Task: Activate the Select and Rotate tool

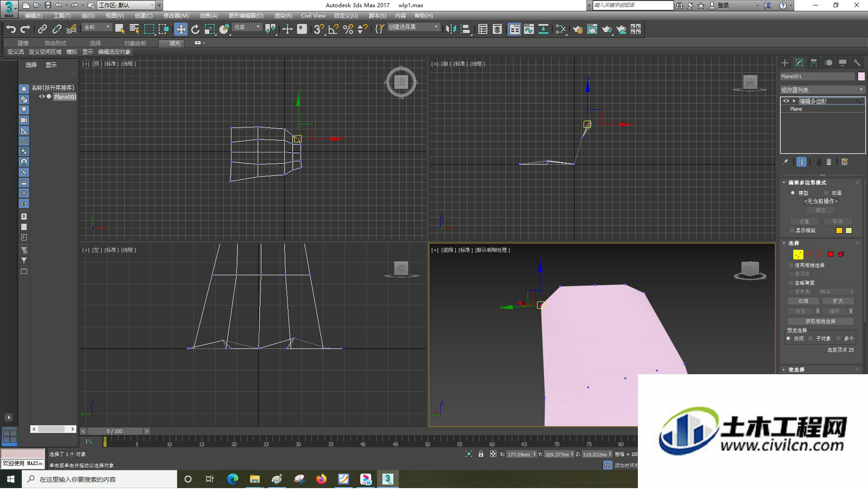Action: [x=195, y=29]
